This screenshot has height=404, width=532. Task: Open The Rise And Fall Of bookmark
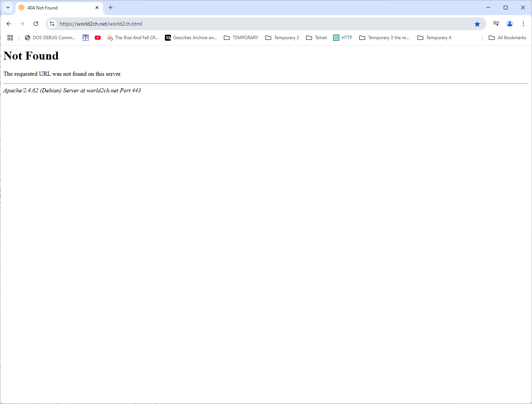click(133, 38)
